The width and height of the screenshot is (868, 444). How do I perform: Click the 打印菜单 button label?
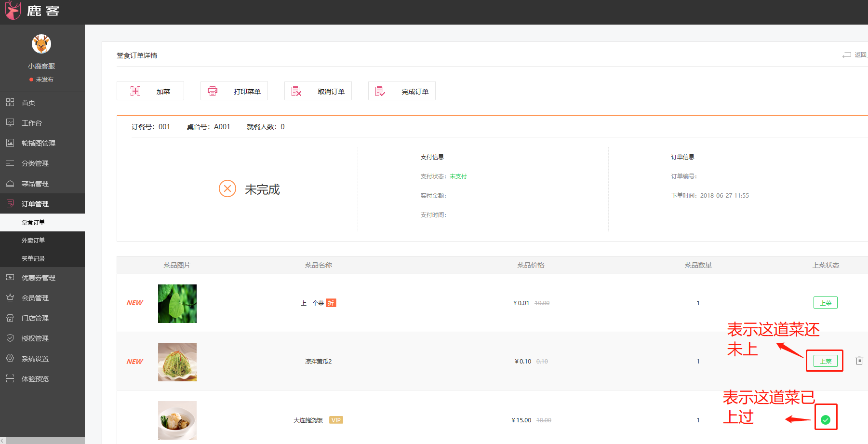[x=247, y=92]
